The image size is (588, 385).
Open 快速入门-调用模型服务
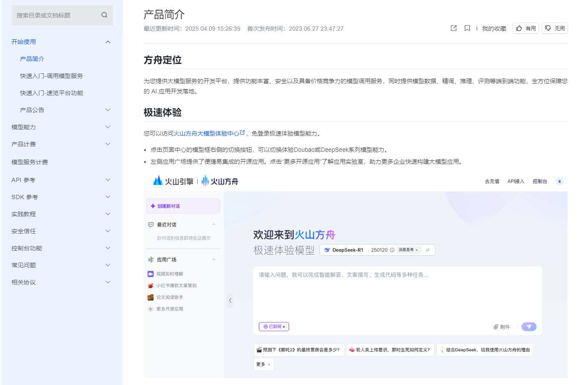[52, 76]
